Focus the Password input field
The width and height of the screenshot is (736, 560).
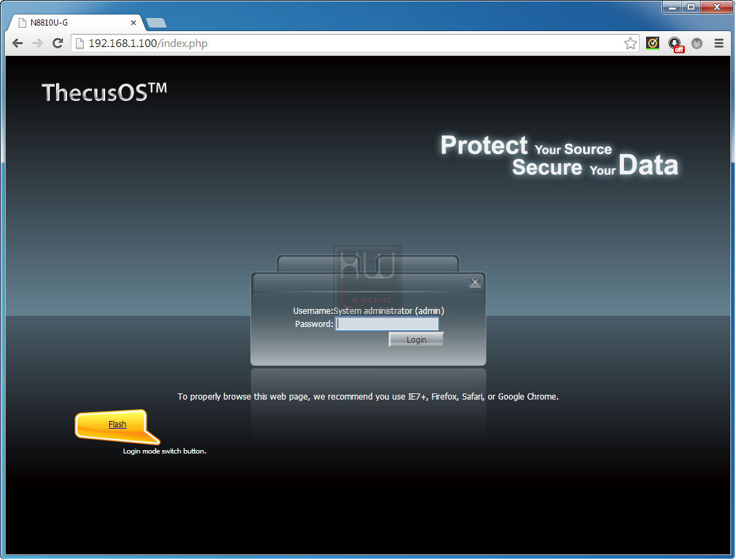(x=387, y=324)
